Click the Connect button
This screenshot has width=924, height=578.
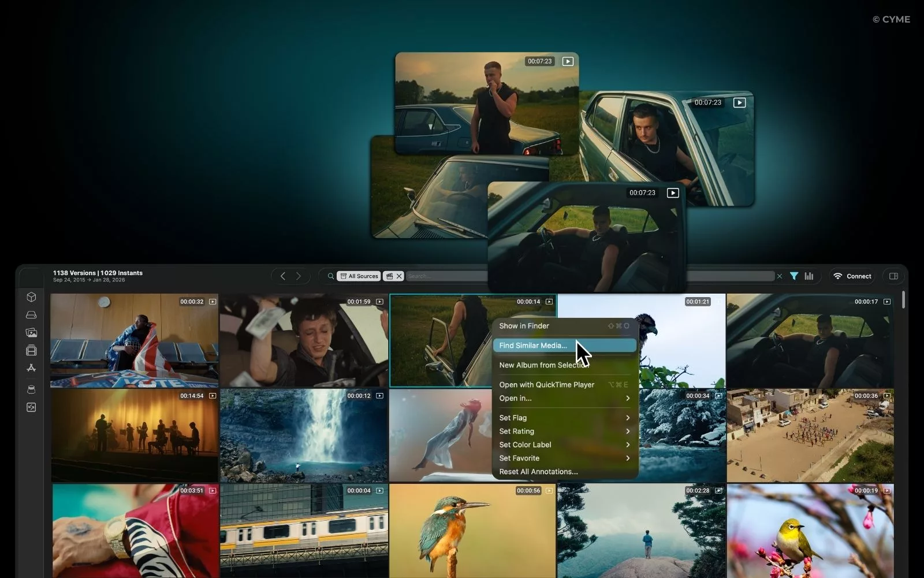tap(852, 276)
